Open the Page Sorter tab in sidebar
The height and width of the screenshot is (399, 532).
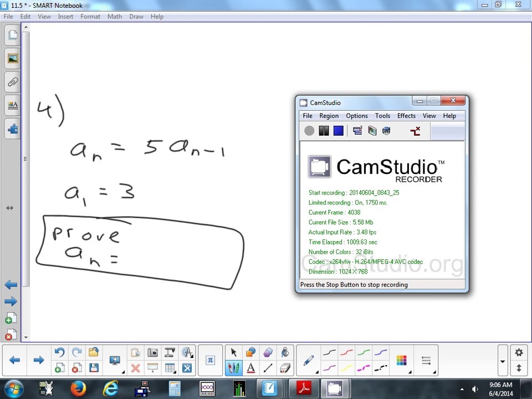(13, 35)
